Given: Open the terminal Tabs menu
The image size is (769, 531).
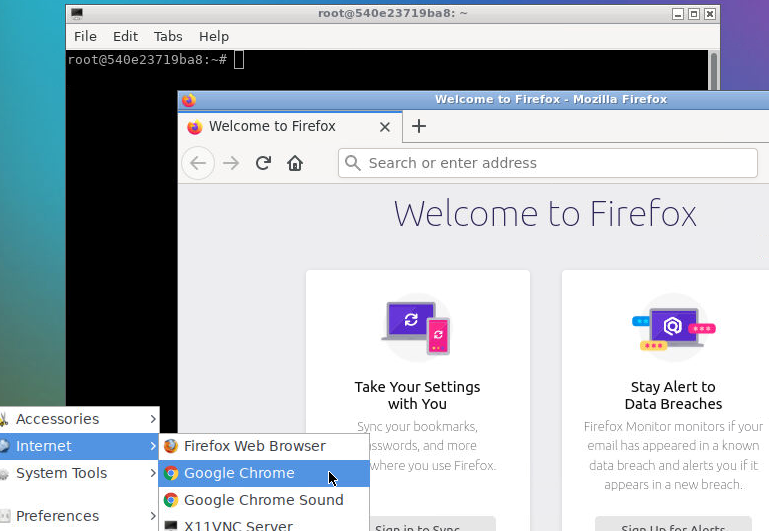Looking at the screenshot, I should coord(168,36).
